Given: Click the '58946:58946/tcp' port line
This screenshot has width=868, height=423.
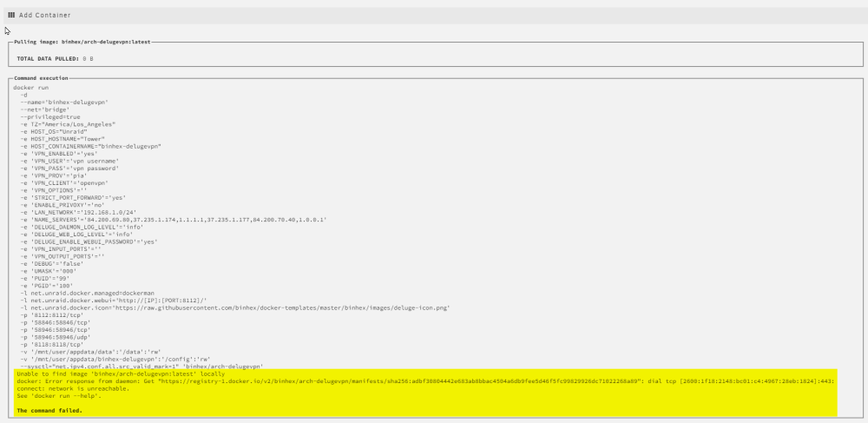Looking at the screenshot, I should click(x=56, y=329).
